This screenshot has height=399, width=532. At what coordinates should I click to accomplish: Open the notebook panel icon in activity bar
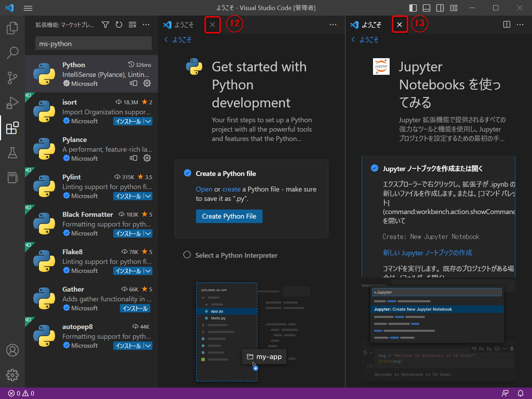12,178
